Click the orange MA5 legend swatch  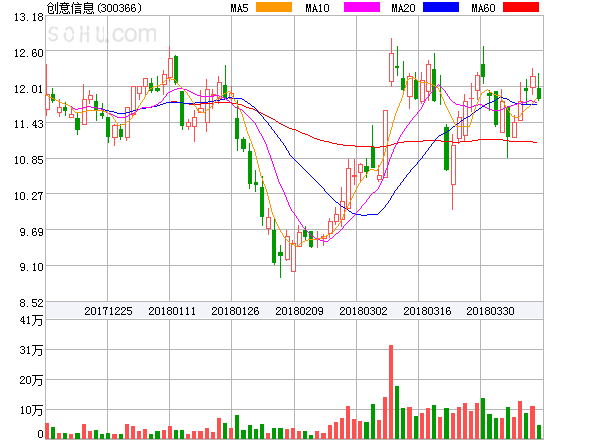click(x=274, y=7)
